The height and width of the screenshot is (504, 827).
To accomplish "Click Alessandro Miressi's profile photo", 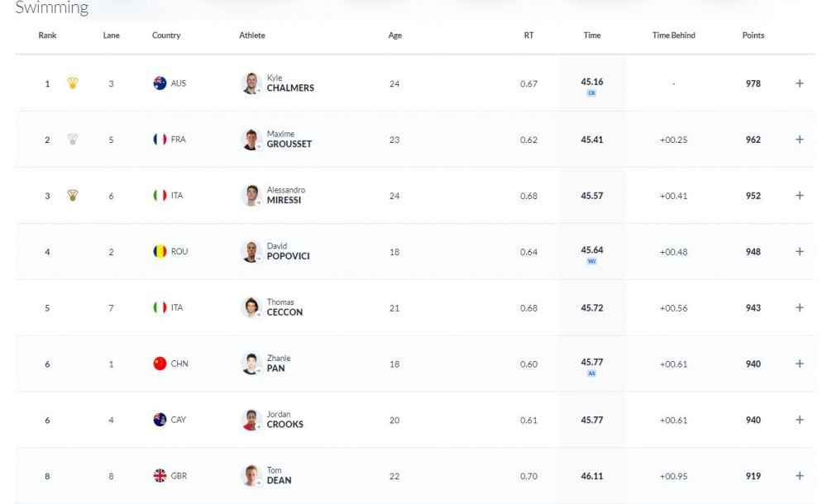I will click(x=251, y=196).
